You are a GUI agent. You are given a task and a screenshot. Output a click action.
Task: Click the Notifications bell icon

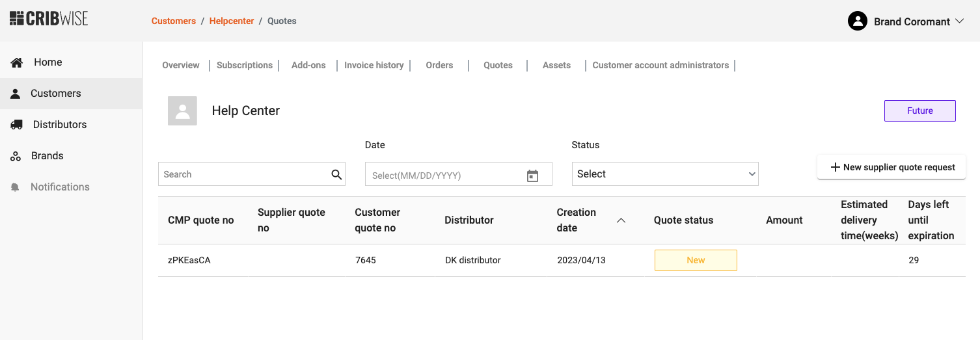[x=16, y=187]
